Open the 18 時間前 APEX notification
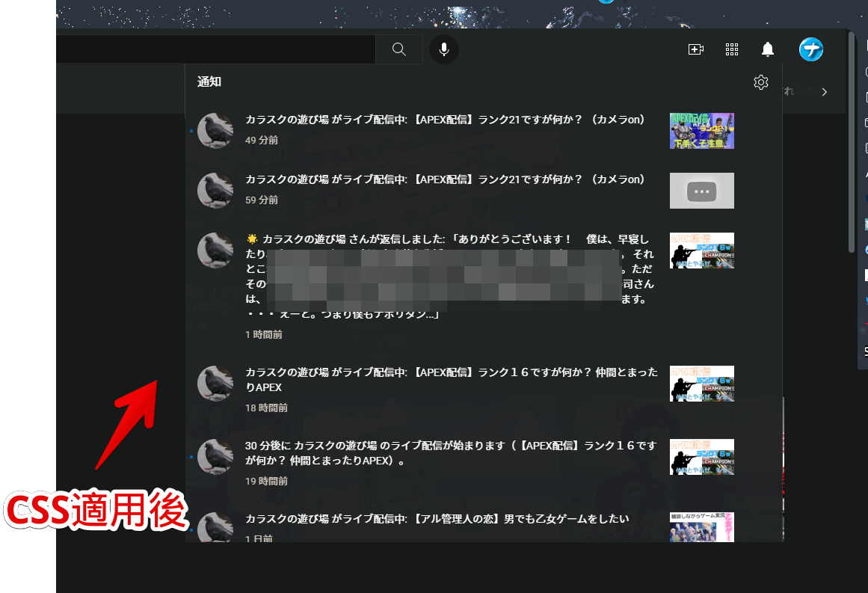The image size is (868, 593). [483, 390]
